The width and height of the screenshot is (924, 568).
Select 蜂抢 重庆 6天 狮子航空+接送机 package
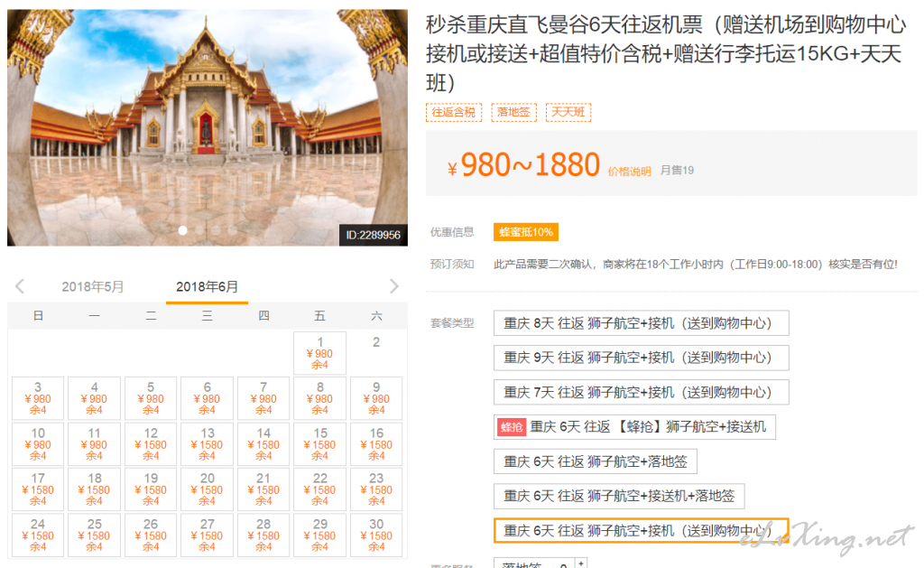coord(634,427)
